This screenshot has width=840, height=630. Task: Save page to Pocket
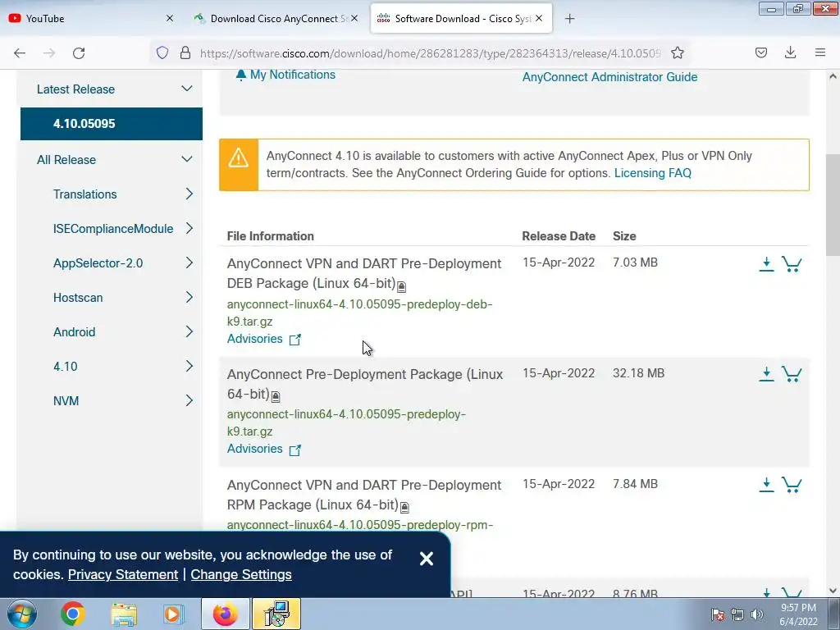point(760,52)
